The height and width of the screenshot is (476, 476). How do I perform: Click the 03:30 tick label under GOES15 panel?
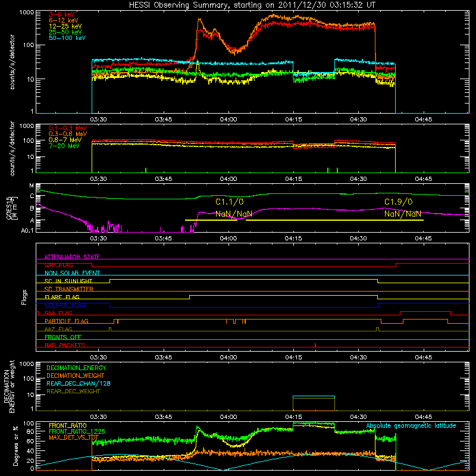98,239
